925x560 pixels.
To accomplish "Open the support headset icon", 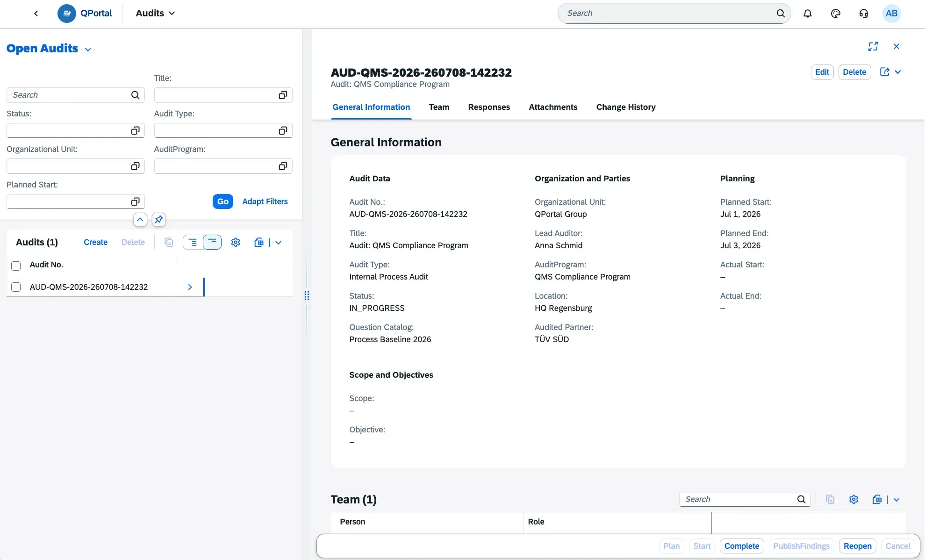I will point(864,14).
